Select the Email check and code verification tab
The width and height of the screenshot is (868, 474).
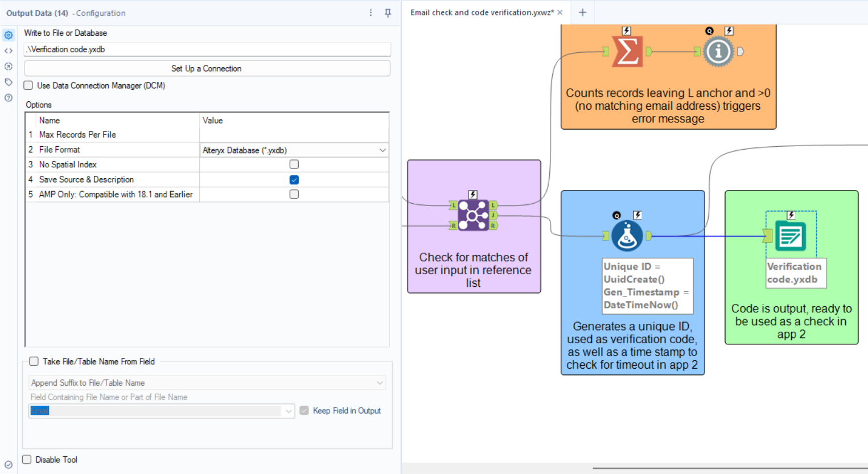(482, 11)
